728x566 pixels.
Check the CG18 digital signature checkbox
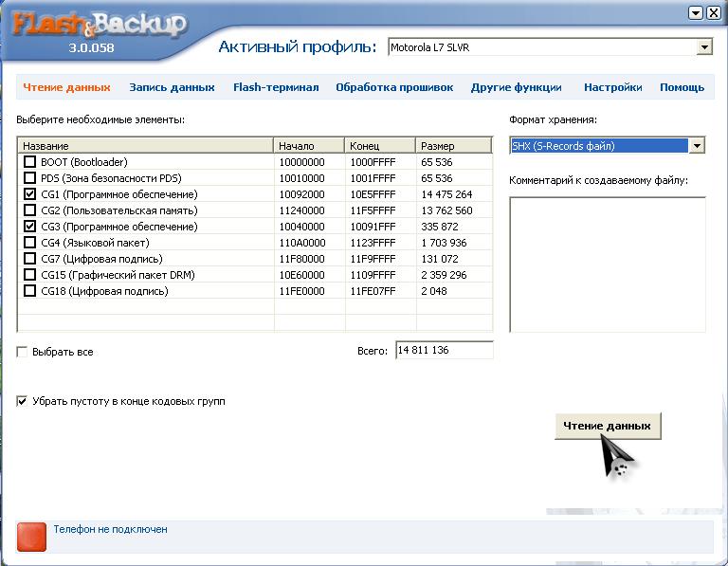pos(29,291)
